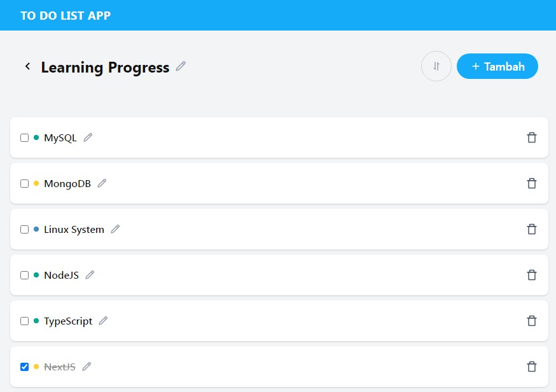
Task: Edit the MySQL task name
Action: [88, 137]
